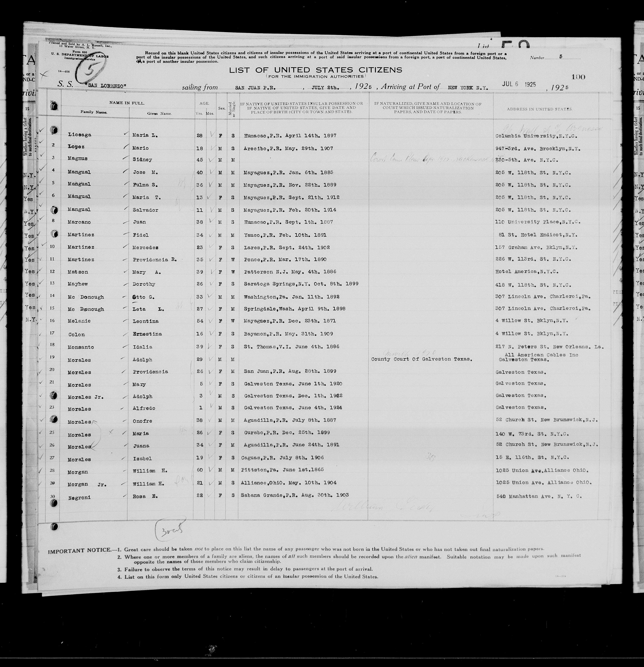This screenshot has width=644, height=667.
Task: Click the page number '100'
Action: point(579,77)
